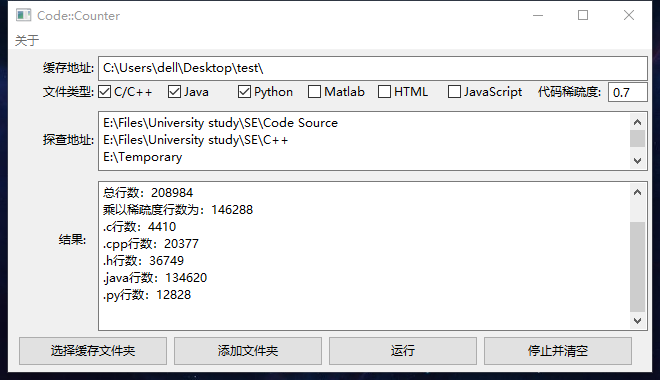
Task: Click the .java行数: 134620 result line
Action: tap(155, 278)
